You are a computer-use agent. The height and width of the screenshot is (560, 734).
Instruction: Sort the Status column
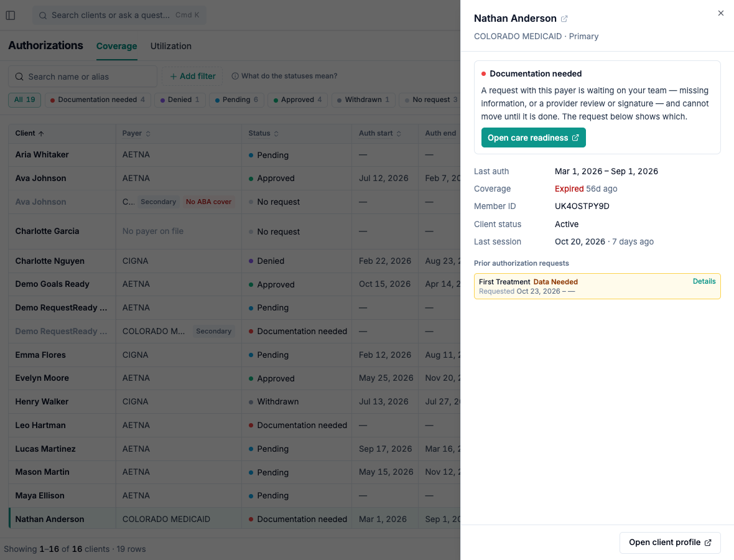click(x=276, y=134)
